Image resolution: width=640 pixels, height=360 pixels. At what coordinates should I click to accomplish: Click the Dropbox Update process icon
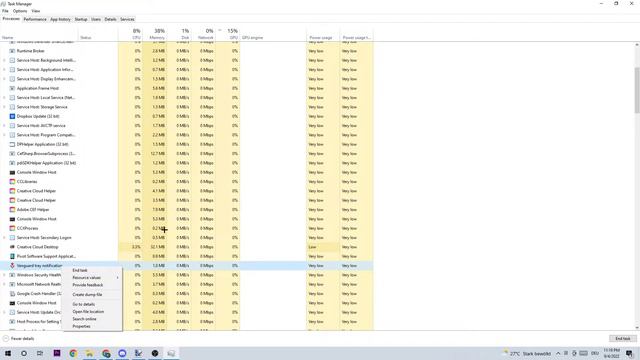click(12, 116)
